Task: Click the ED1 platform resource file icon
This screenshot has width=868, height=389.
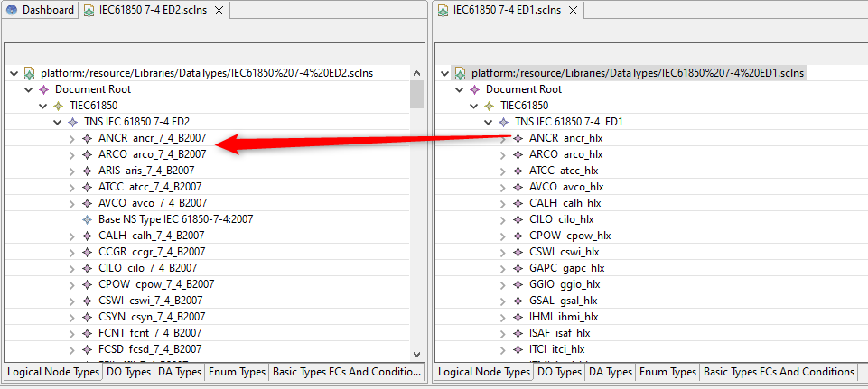Action: tap(460, 73)
